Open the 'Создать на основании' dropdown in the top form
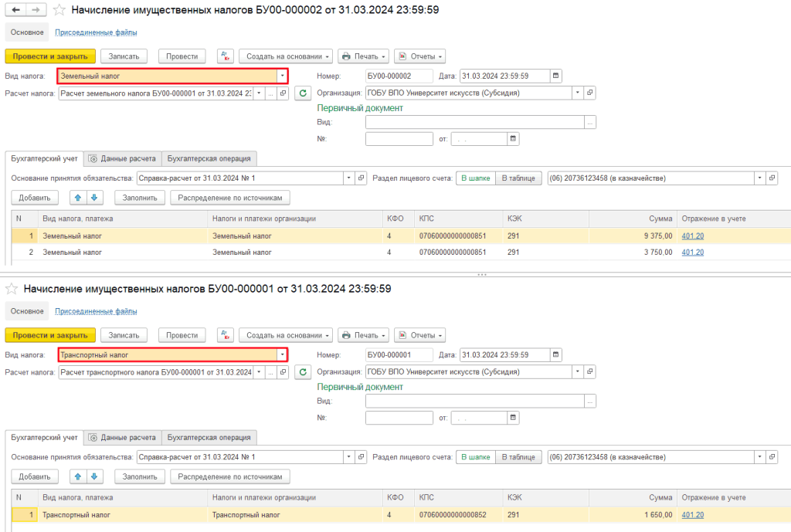Image resolution: width=791 pixels, height=532 pixels. (286, 56)
